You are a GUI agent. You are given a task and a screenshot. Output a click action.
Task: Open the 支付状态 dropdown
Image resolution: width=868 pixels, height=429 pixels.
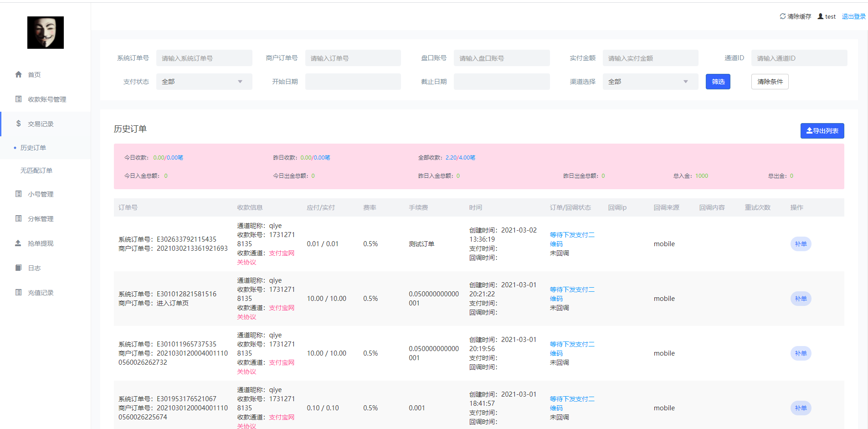(x=204, y=82)
